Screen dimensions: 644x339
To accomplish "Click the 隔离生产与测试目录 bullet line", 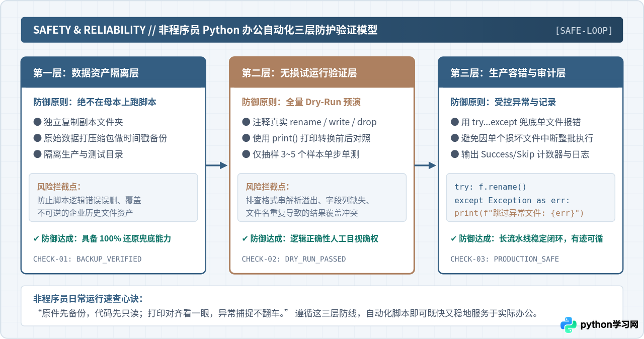I will (78, 154).
